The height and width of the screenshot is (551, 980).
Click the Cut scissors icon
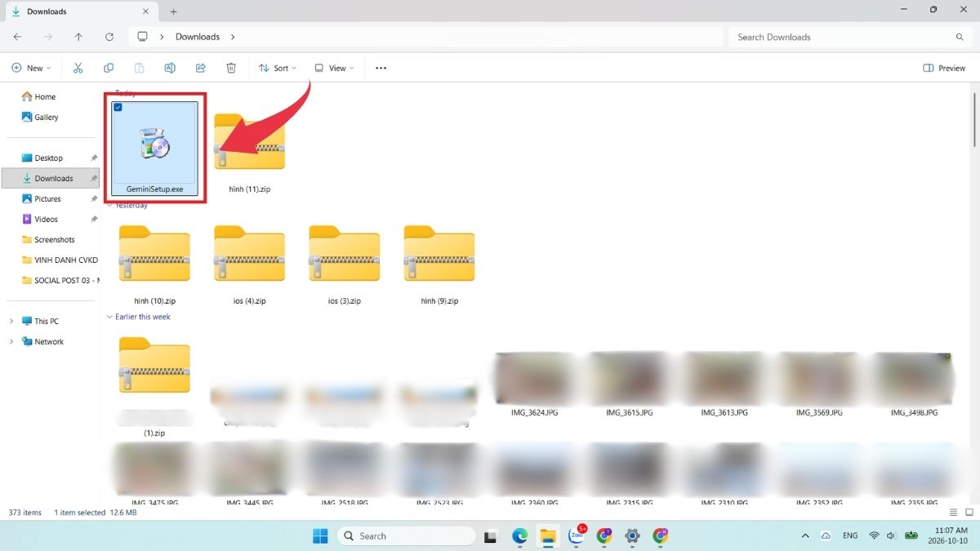coord(78,68)
